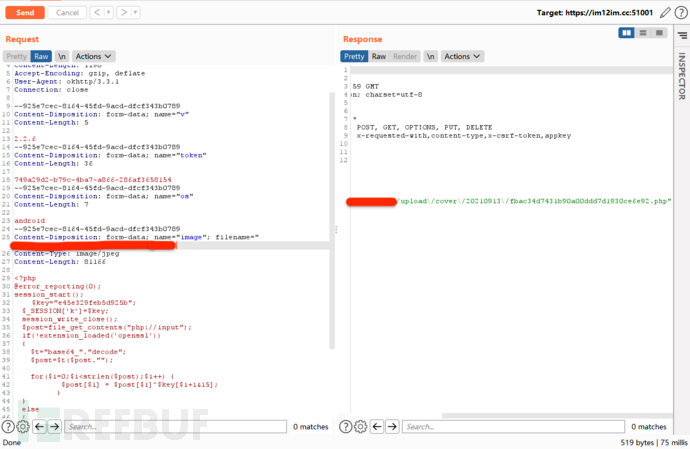Click the 'Content-Type: image/jpeg' line

tap(66, 254)
